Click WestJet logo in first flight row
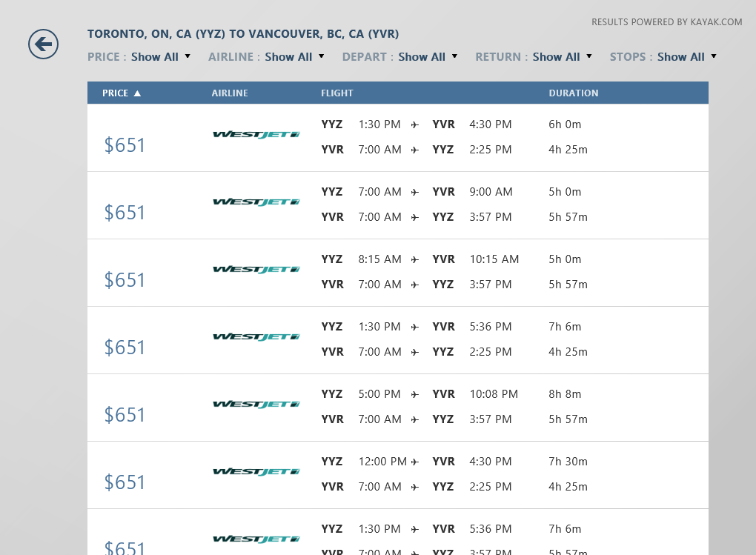Image resolution: width=756 pixels, height=555 pixels. click(x=256, y=135)
